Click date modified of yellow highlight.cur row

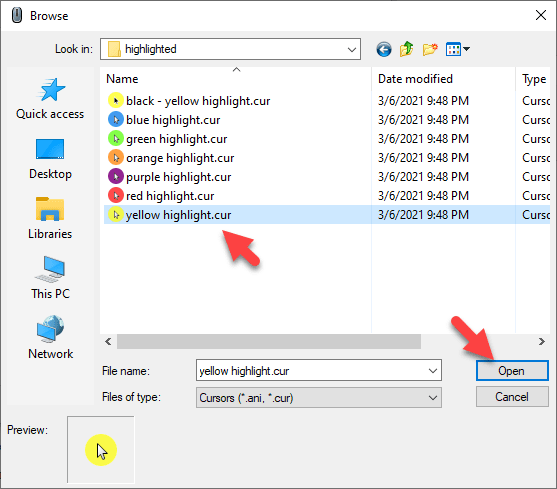click(x=423, y=214)
